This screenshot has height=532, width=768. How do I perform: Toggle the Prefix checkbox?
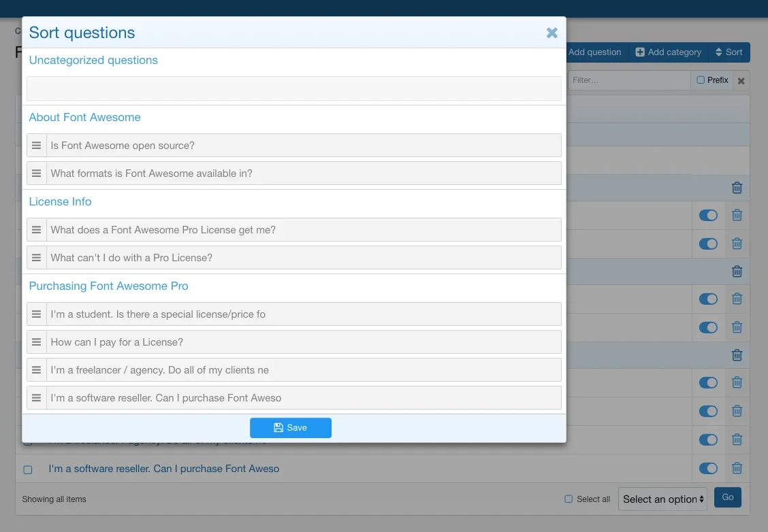(701, 80)
